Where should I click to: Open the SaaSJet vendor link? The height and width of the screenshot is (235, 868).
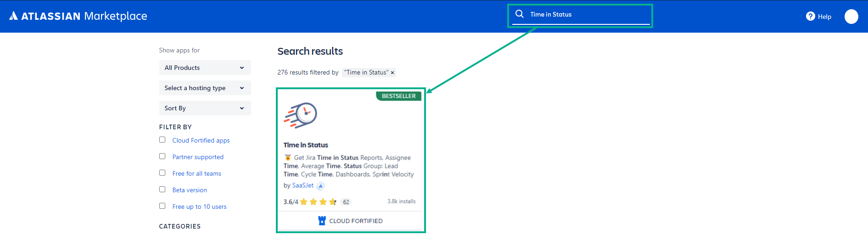(303, 185)
